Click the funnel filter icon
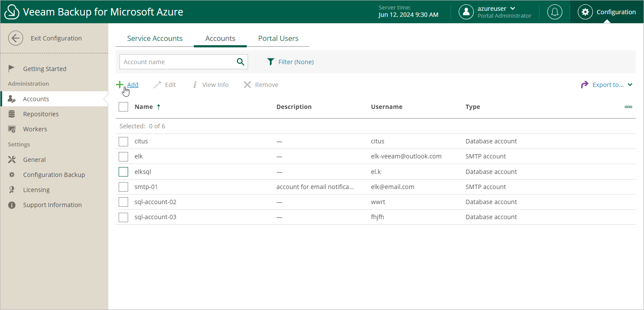The height and width of the screenshot is (310, 644). pyautogui.click(x=270, y=62)
